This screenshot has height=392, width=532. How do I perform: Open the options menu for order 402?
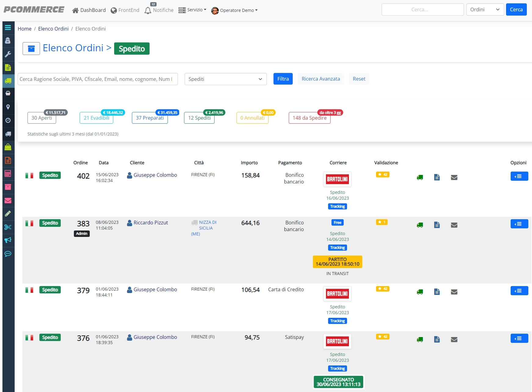tap(519, 176)
